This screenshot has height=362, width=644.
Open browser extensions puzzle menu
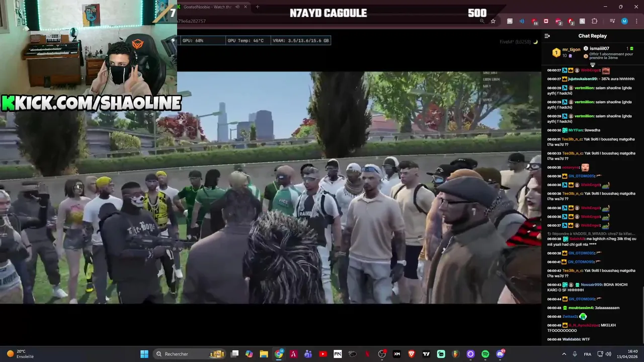point(595,21)
